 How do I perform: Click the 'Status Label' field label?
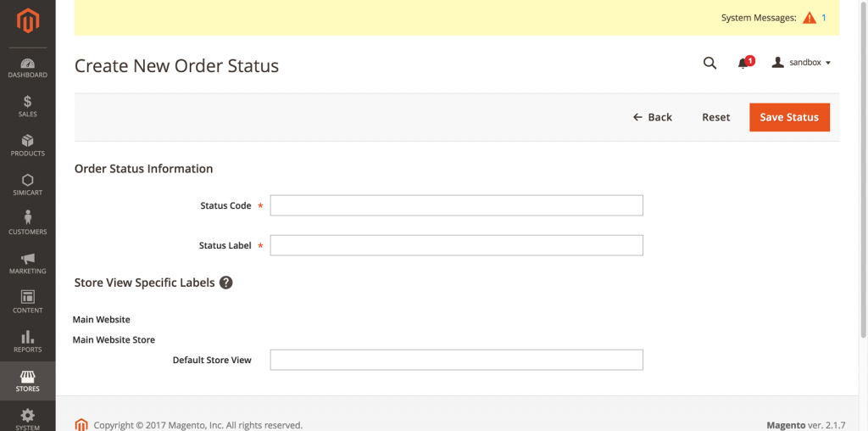click(225, 245)
